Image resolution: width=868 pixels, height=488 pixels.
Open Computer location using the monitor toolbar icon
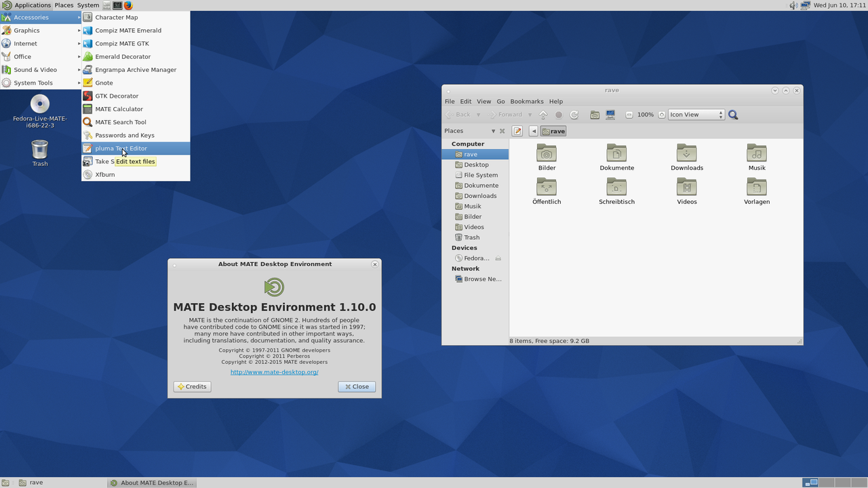tap(610, 115)
